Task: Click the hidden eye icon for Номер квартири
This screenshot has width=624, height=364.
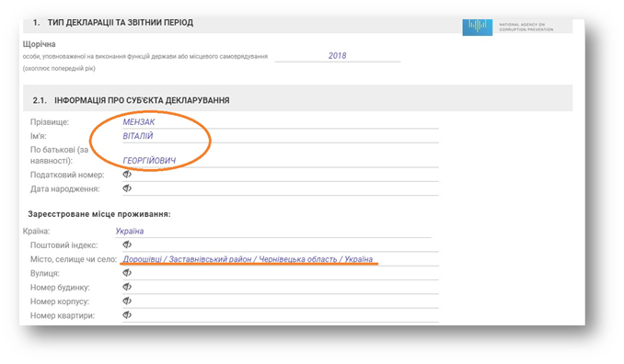Action: point(127,315)
